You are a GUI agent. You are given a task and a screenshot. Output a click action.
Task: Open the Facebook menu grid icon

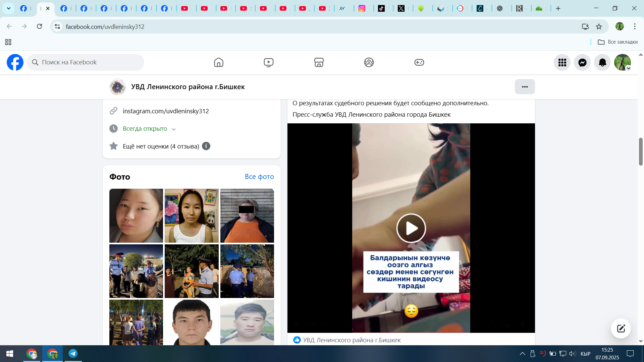562,62
